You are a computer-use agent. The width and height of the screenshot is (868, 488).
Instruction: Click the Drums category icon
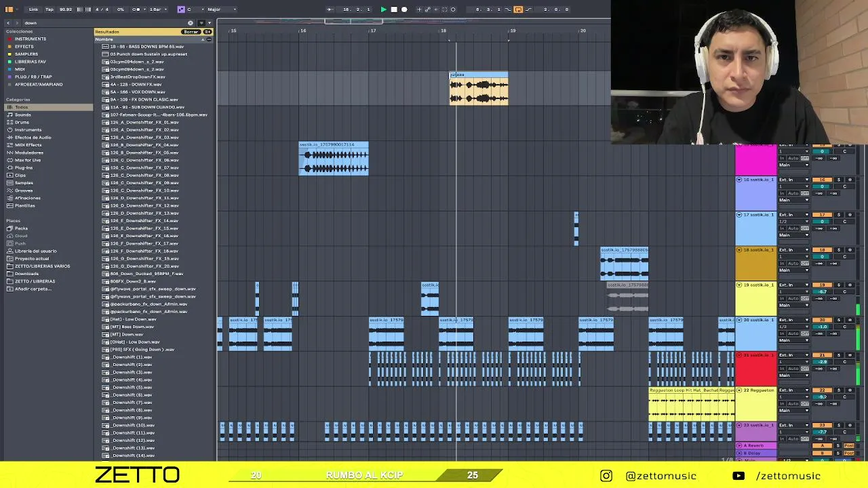[9, 122]
